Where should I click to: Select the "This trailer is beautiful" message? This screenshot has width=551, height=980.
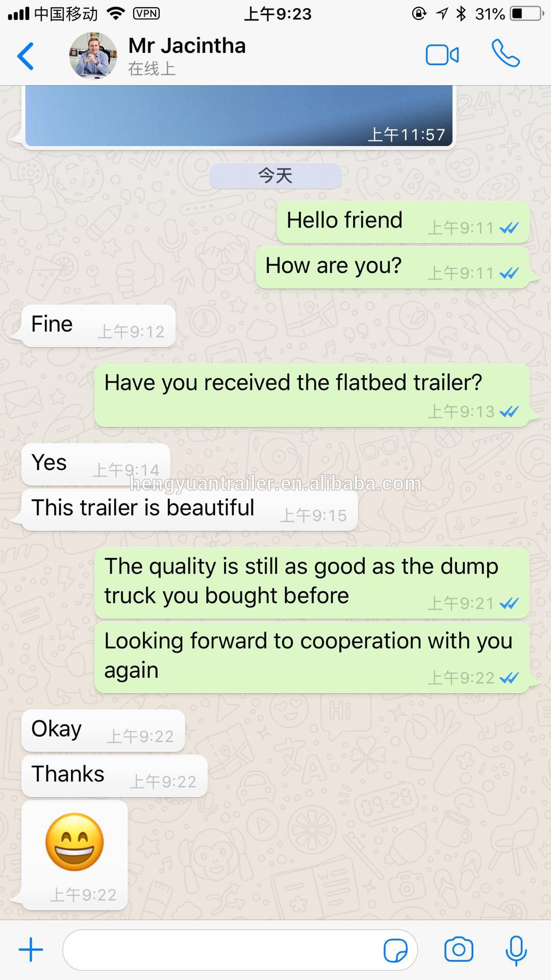coord(189,510)
